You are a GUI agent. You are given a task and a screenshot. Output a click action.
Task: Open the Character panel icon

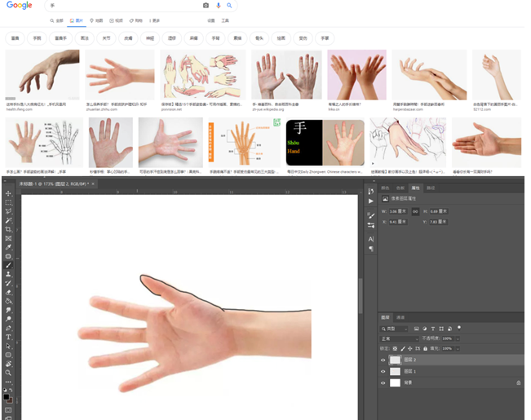[371, 239]
